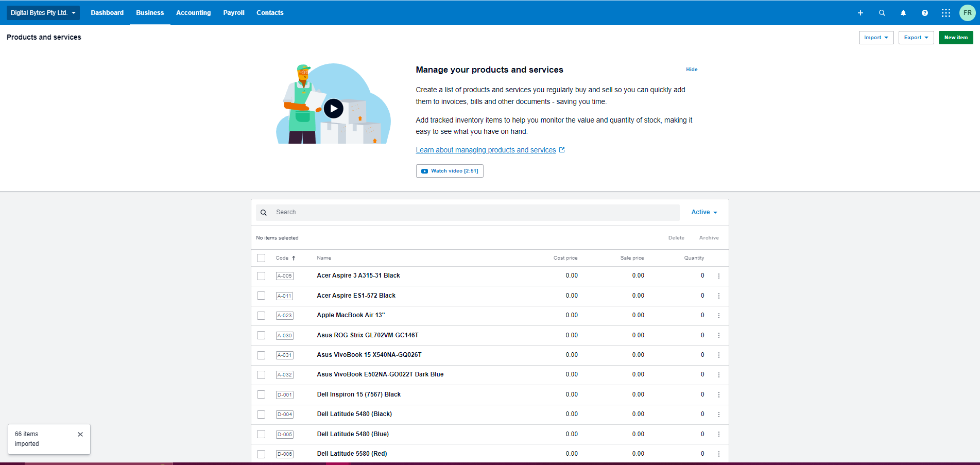The width and height of the screenshot is (980, 465).
Task: Dismiss the 66 items imported notification
Action: click(80, 434)
